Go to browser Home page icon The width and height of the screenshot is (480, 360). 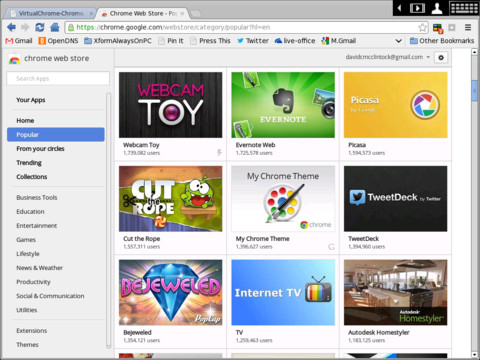(x=55, y=27)
